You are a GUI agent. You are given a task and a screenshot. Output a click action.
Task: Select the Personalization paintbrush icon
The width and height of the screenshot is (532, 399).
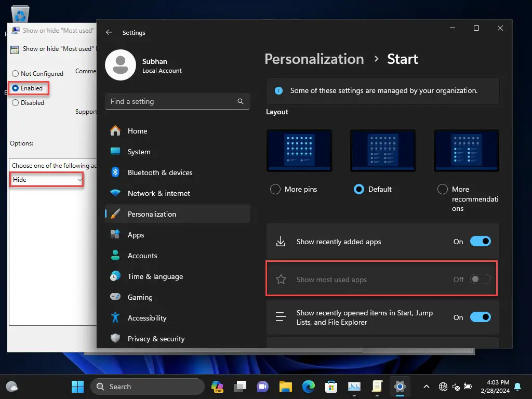115,214
